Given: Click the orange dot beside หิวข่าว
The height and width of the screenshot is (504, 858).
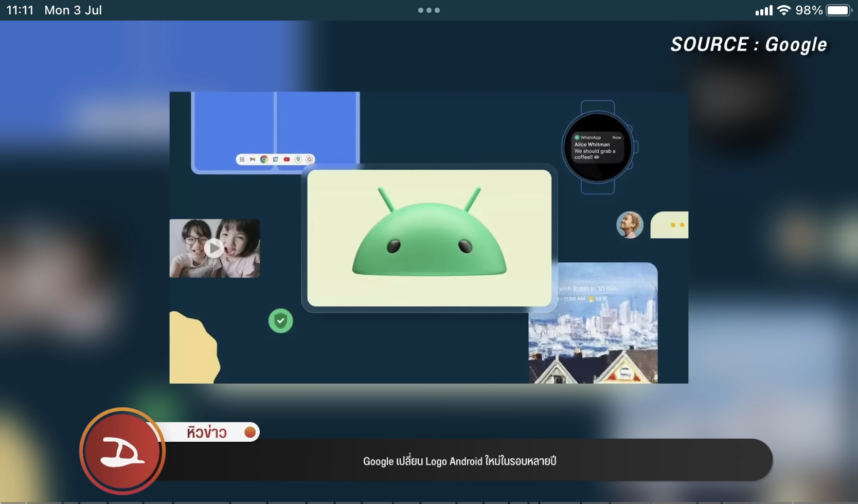Looking at the screenshot, I should (x=250, y=432).
